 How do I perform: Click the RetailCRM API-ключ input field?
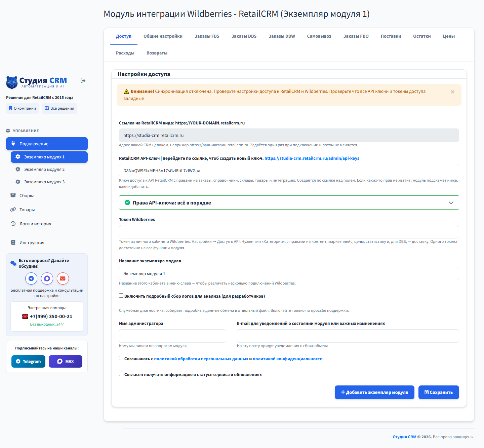(289, 171)
